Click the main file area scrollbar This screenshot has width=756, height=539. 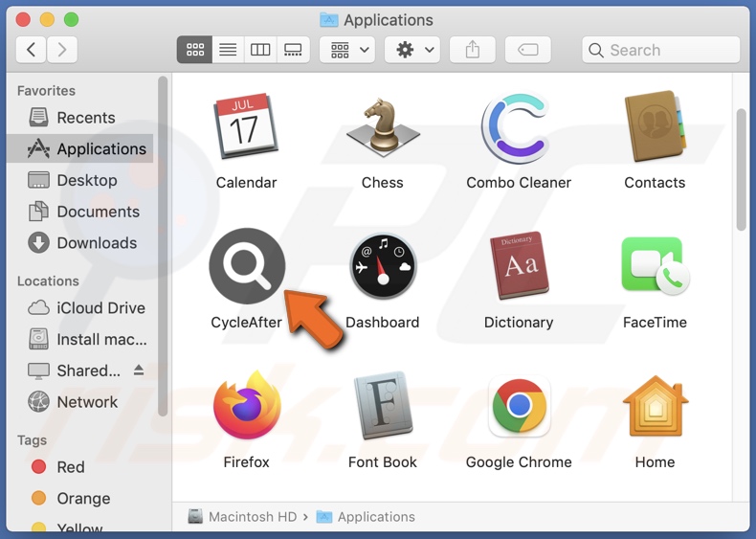coord(741,169)
